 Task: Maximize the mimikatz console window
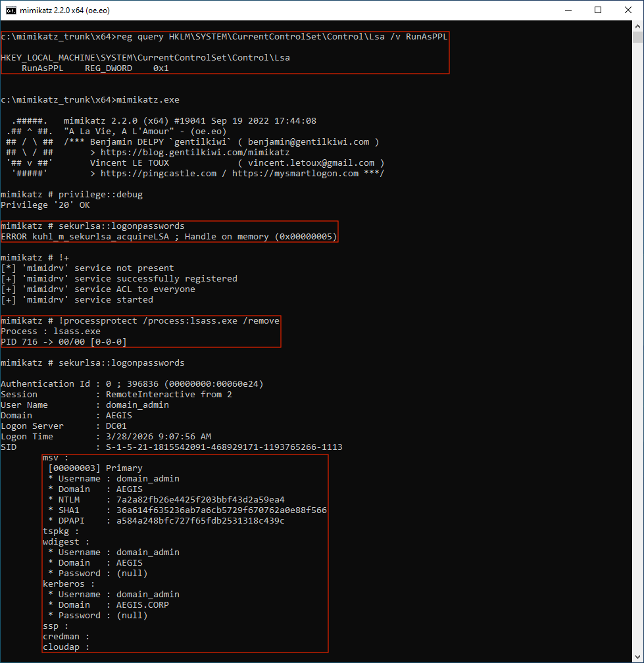click(598, 10)
